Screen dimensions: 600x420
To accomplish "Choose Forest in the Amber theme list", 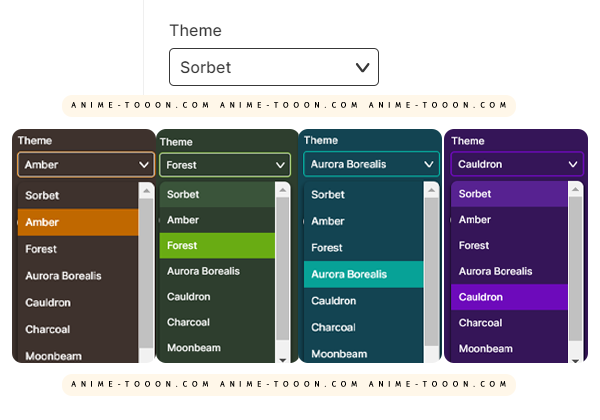I will 78,249.
